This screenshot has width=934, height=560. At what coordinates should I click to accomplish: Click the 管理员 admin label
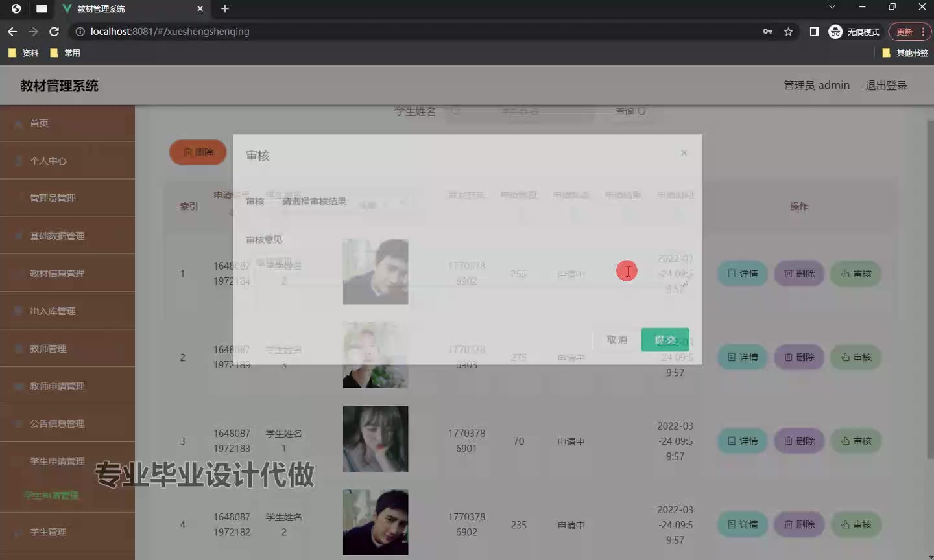pyautogui.click(x=817, y=86)
